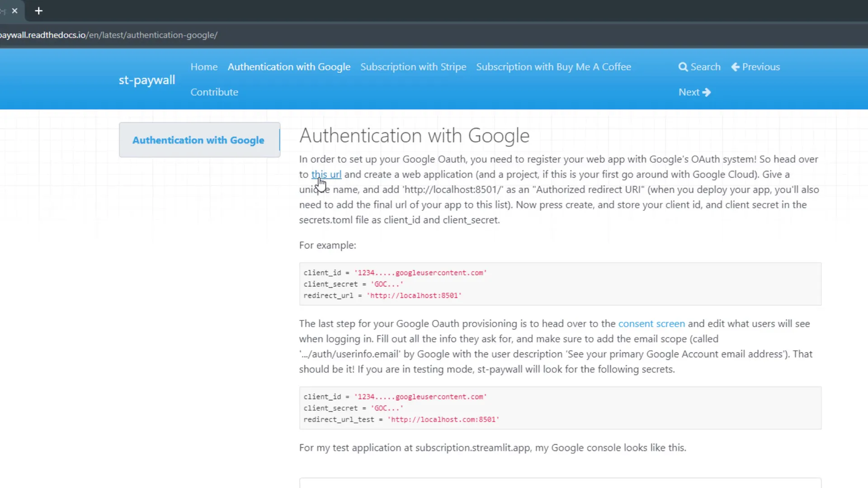Open Authentication with Google nav item
868x488 pixels.
(289, 67)
